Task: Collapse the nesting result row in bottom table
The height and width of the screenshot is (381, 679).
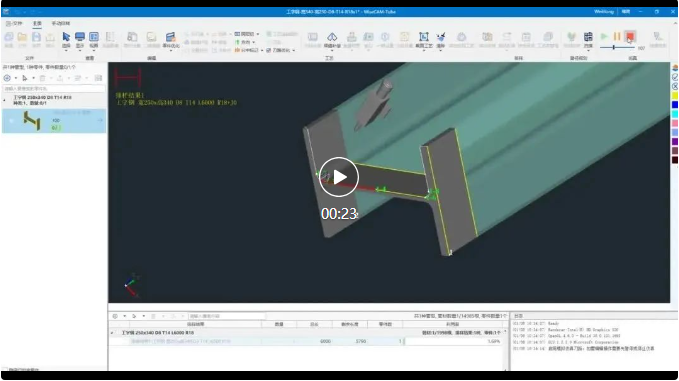Action: point(112,333)
